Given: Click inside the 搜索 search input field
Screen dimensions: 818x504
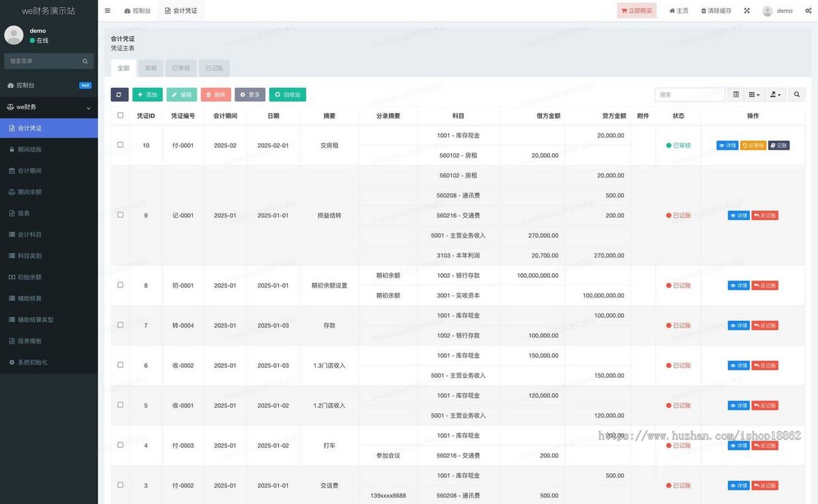Looking at the screenshot, I should (690, 94).
